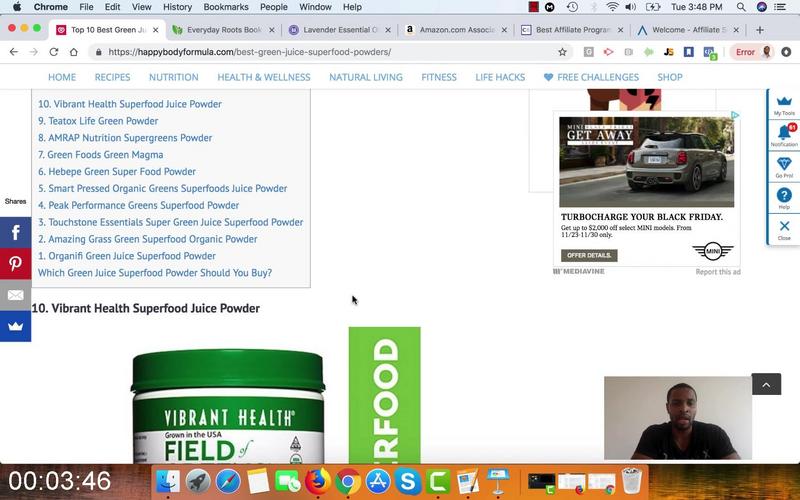The width and height of the screenshot is (800, 500).
Task: Jump to 4. Peak Performance Greens Superfood Powder
Action: coord(138,205)
